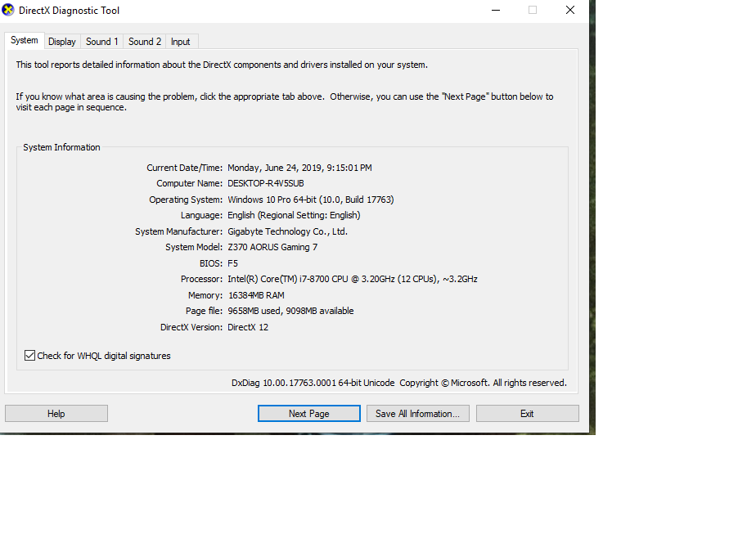Click the Processor label

click(201, 279)
